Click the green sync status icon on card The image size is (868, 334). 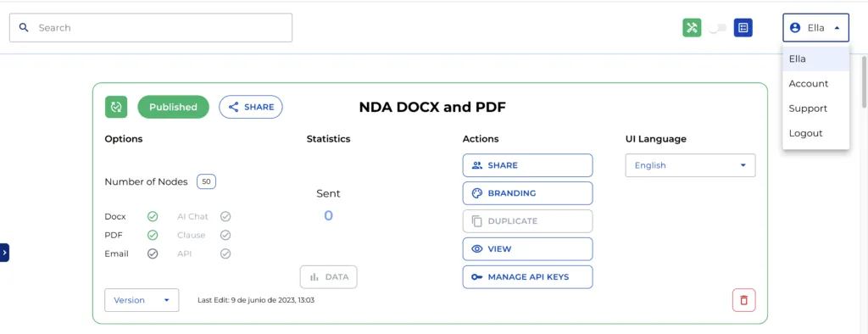click(x=116, y=107)
